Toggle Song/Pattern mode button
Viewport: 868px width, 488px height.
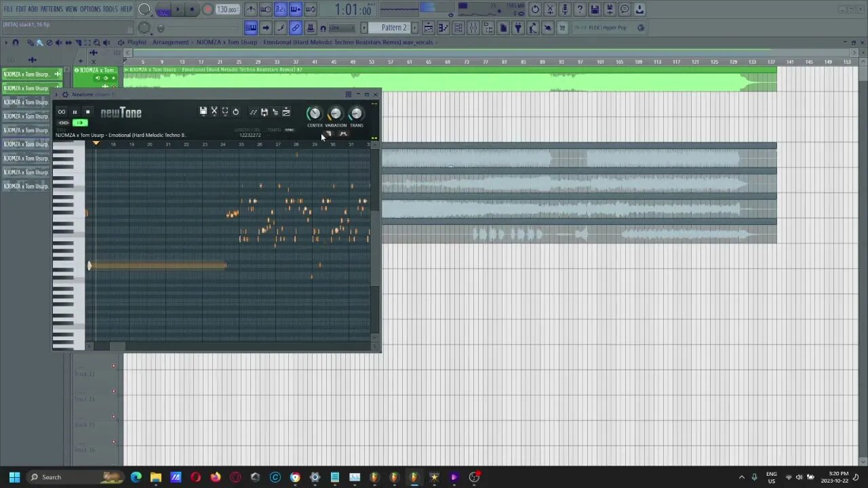click(x=163, y=9)
